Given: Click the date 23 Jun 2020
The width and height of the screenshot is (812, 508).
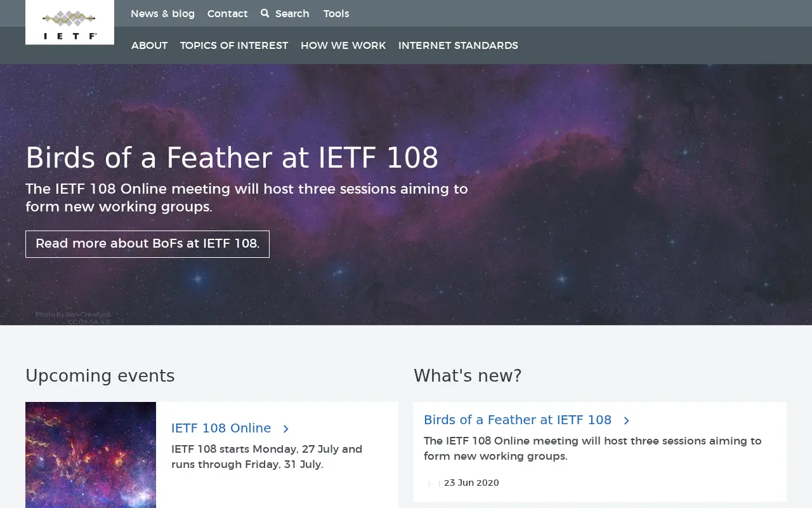Looking at the screenshot, I should tap(471, 483).
